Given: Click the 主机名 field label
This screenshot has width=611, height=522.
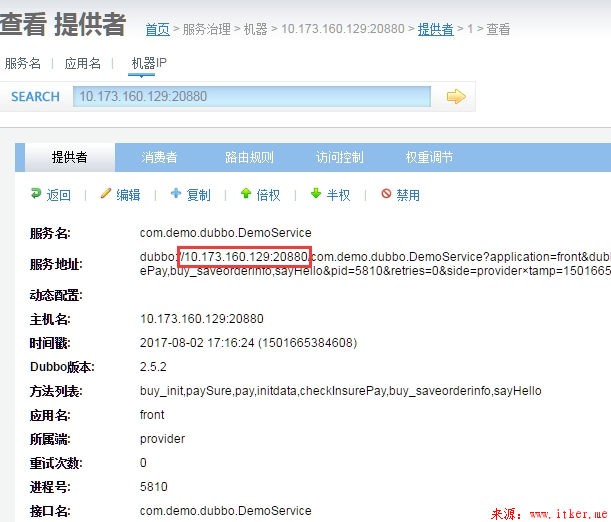Looking at the screenshot, I should point(50,319).
